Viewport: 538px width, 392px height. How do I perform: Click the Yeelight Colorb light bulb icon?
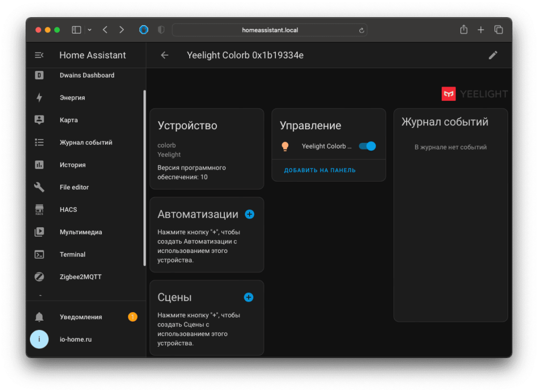[285, 146]
